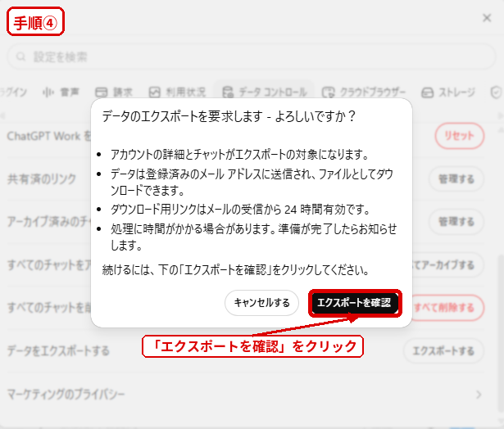Close the settings window with X
The image size is (504, 429).
coord(487,18)
